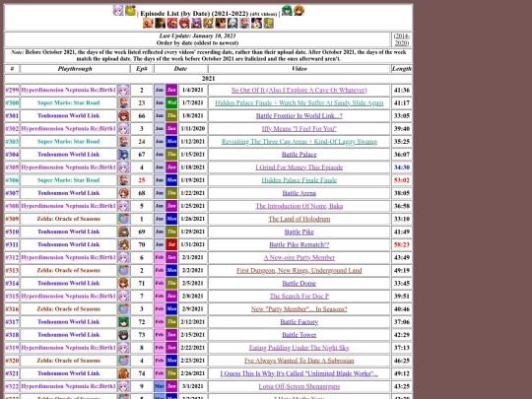The height and width of the screenshot is (399, 532).
Task: Open 'A New-oire Party Member' video link
Action: 299,257
